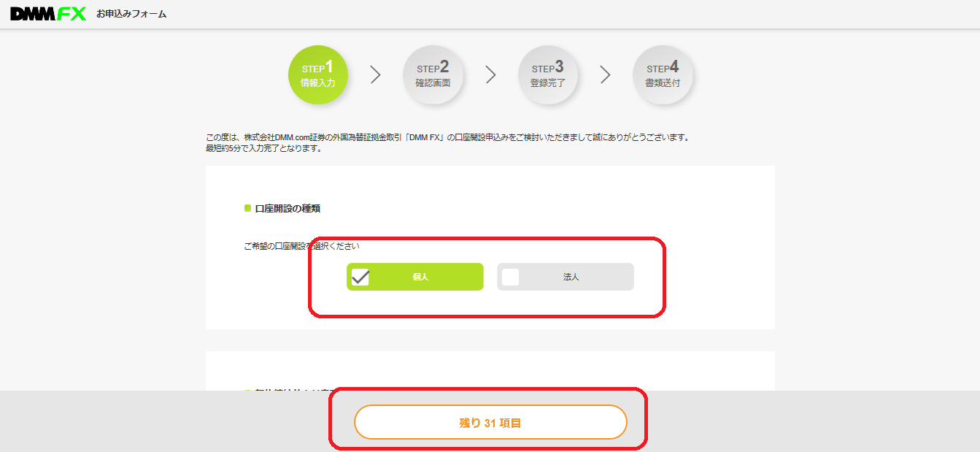Choose the STEP4 書類送付 step circle
The height and width of the screenshot is (452, 980).
(663, 75)
